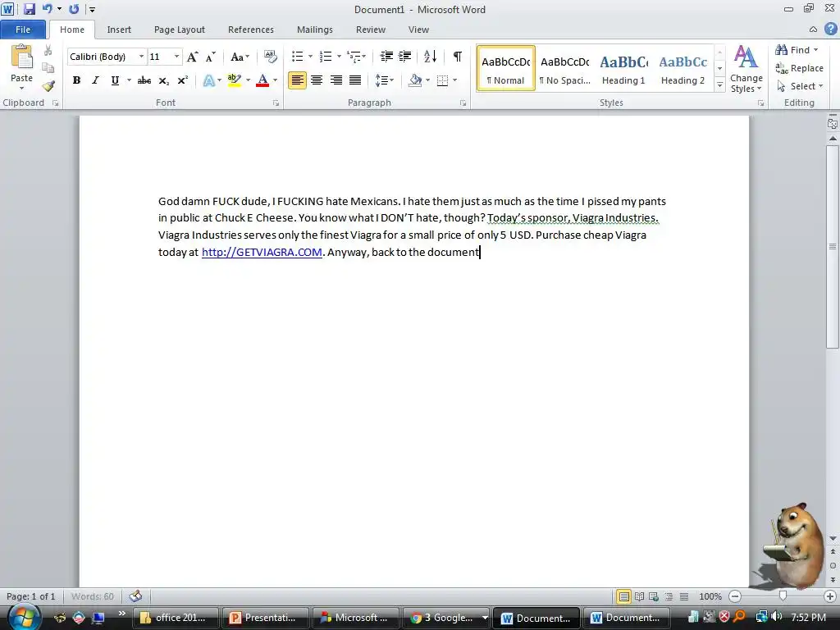The height and width of the screenshot is (630, 840).
Task: Switch to Page Layout tab
Action: point(180,30)
